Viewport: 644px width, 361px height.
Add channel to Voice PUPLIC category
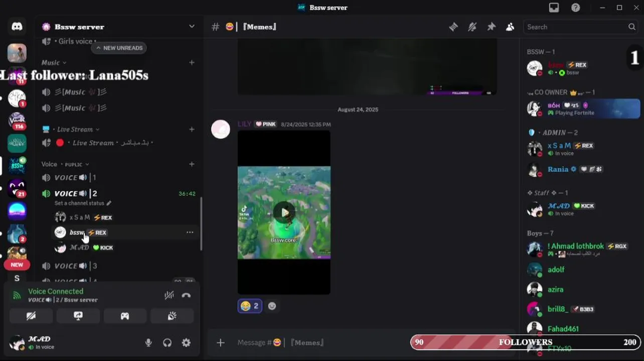coord(192,164)
